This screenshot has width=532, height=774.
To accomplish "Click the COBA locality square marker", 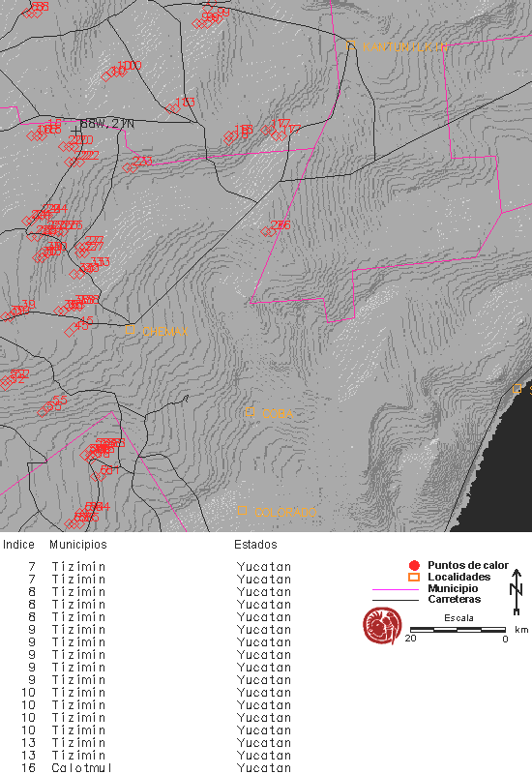I will [x=251, y=412].
